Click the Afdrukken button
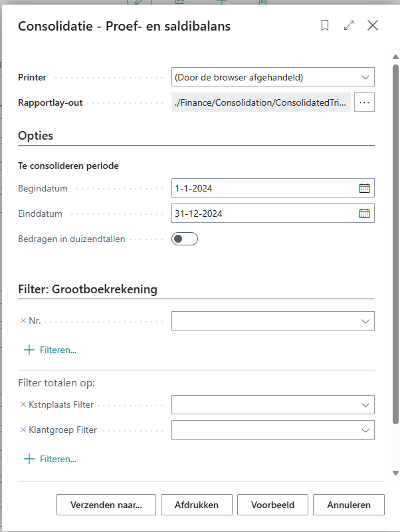Viewport: 400px width, 532px height. point(197,505)
